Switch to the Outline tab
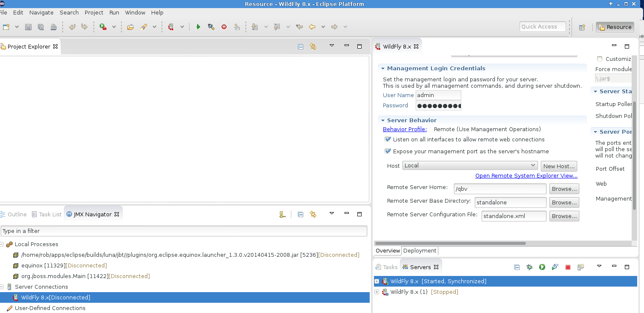This screenshot has height=313, width=644. coord(14,215)
